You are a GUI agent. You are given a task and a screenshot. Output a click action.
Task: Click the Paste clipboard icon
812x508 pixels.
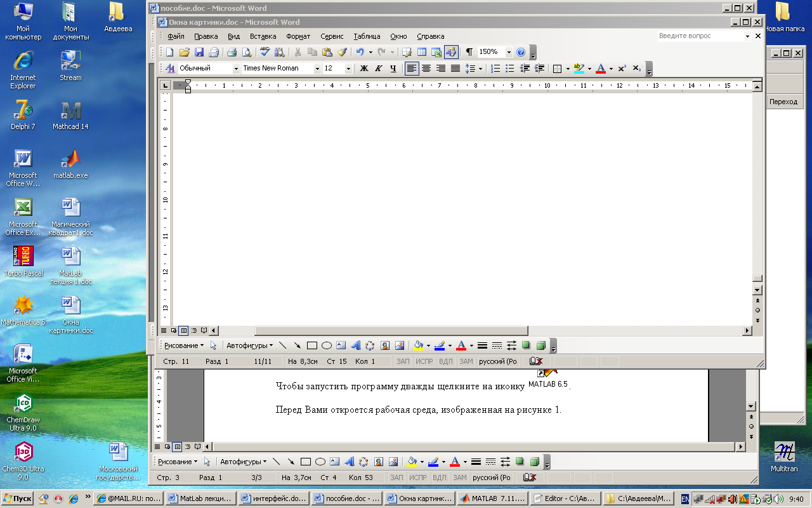pyautogui.click(x=327, y=52)
